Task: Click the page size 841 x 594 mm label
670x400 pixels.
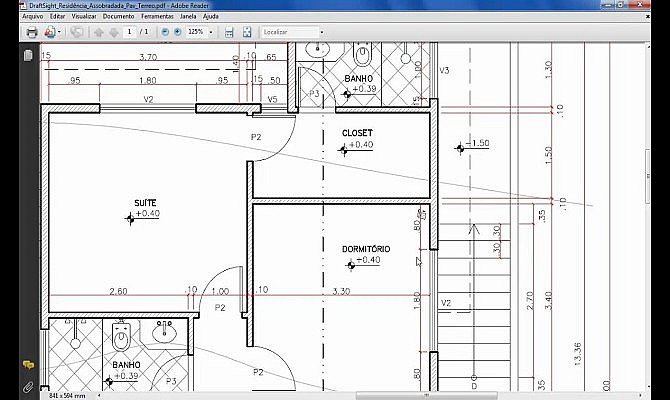Action: click(67, 396)
